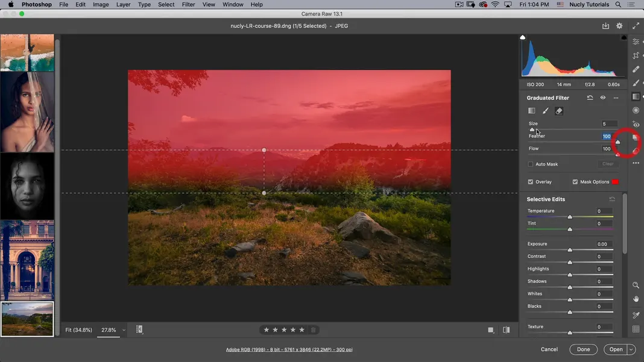This screenshot has width=644, height=362.
Task: Select the Crop and Rotate tool
Action: 636,55
